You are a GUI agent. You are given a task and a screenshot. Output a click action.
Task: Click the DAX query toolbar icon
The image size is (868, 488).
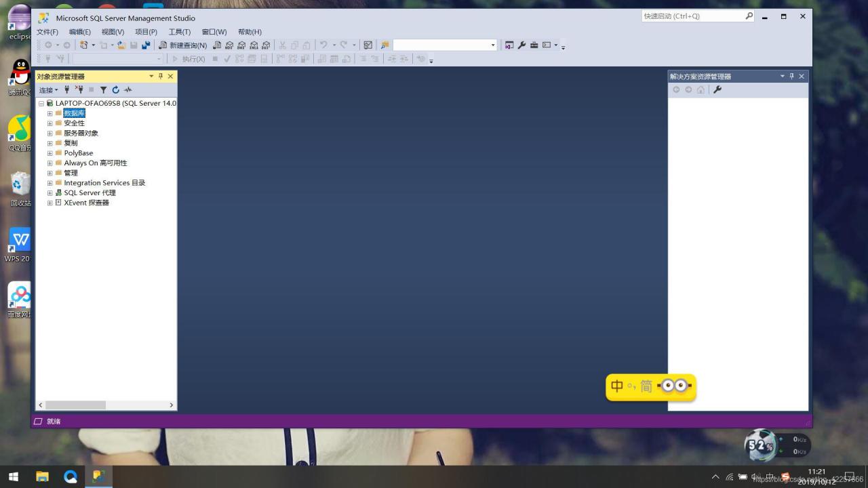[x=266, y=45]
